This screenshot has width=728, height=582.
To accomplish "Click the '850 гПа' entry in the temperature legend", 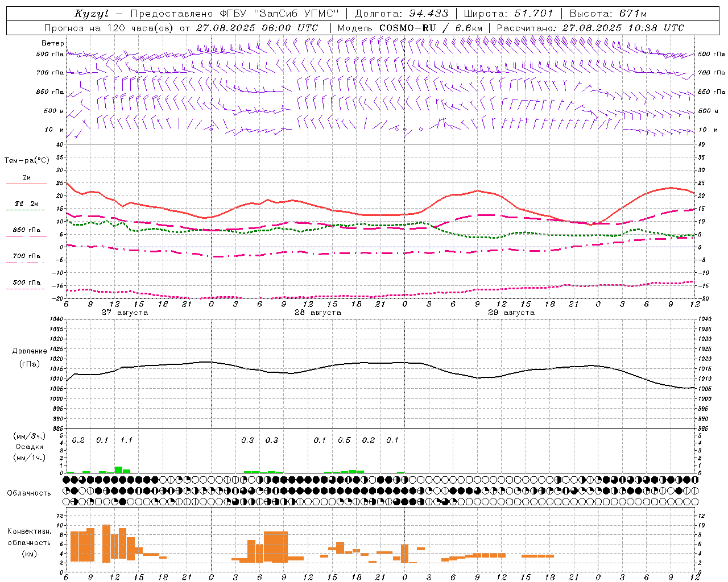I will point(27,230).
